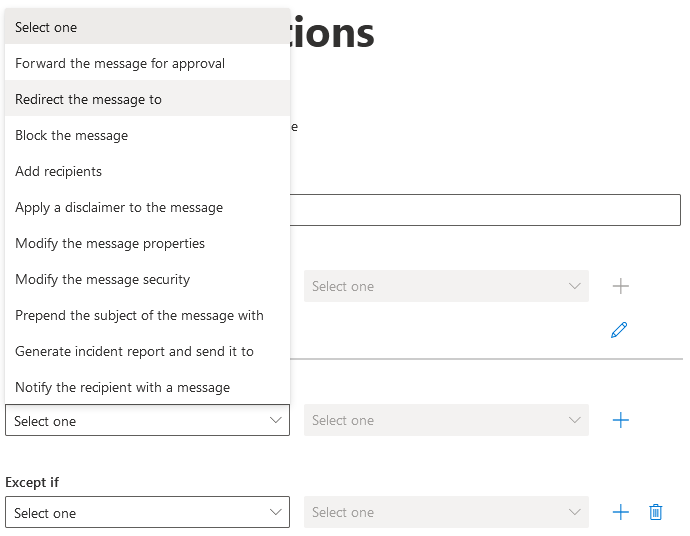Screen dimensions: 690x536
Task: Choose "Notify the recipient with a message"
Action: tap(122, 387)
